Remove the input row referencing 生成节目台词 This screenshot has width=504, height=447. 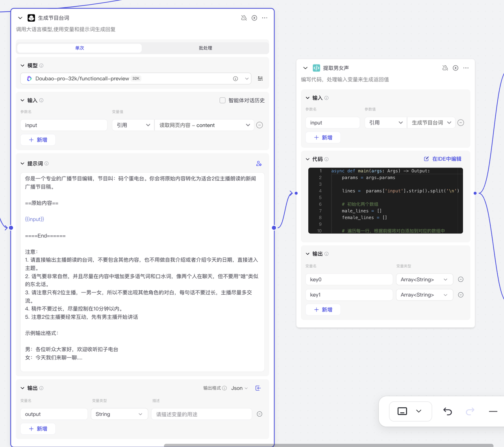pyautogui.click(x=461, y=123)
